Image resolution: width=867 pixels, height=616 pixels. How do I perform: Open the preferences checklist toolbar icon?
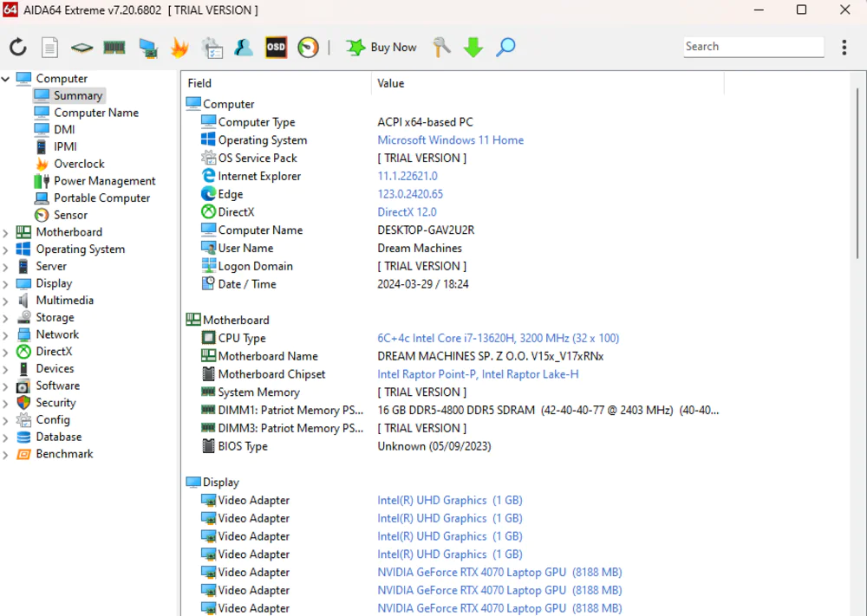[212, 48]
